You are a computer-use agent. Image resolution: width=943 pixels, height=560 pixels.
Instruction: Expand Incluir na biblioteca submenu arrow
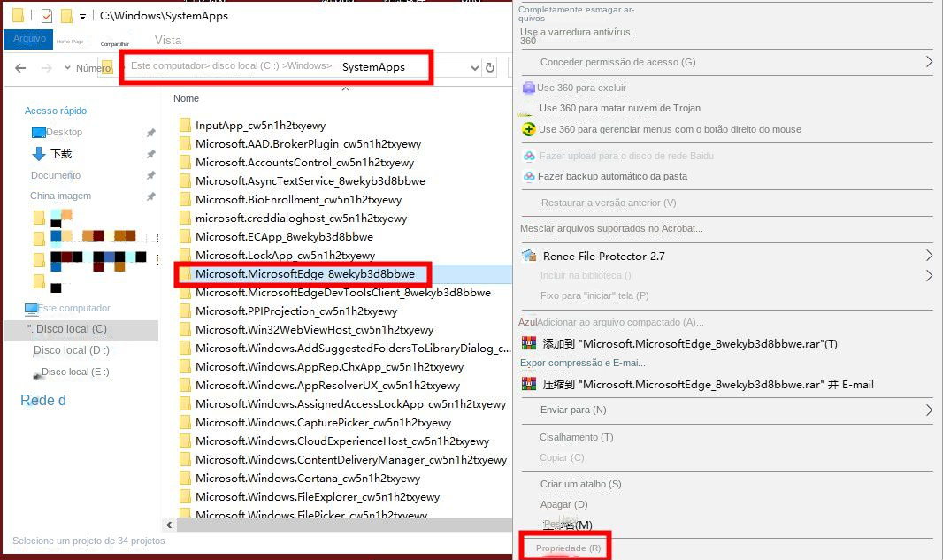pyautogui.click(x=929, y=275)
